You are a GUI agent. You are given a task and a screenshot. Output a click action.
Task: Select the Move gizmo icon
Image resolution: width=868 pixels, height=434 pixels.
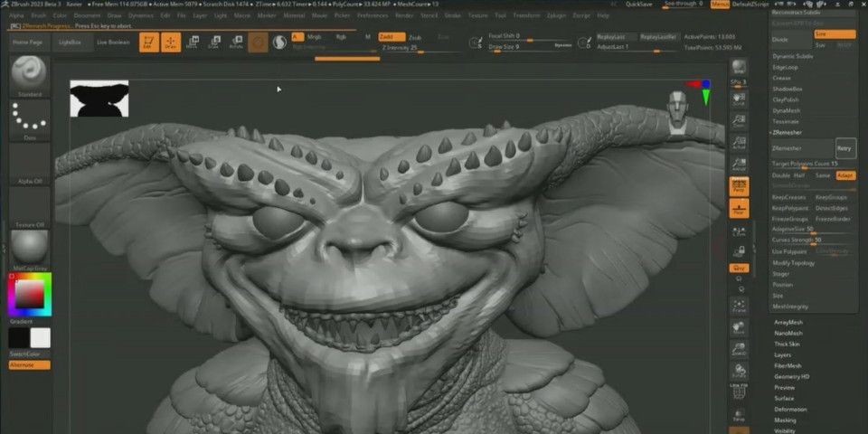[x=192, y=42]
